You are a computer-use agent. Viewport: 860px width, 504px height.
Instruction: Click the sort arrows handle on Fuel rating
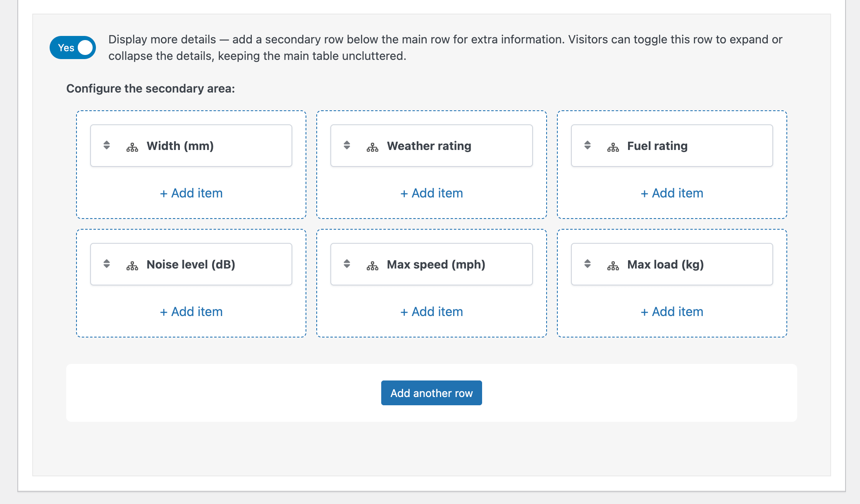click(588, 145)
